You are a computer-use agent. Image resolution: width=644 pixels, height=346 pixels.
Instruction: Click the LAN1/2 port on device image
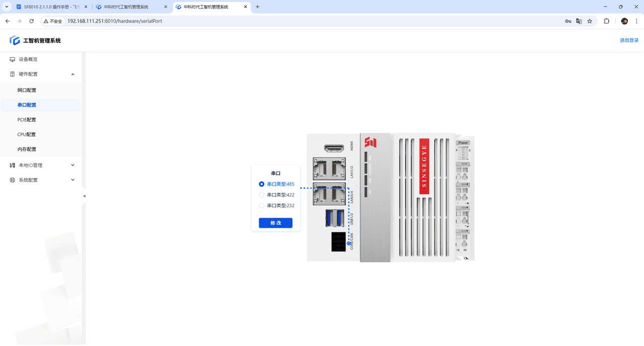(x=329, y=168)
